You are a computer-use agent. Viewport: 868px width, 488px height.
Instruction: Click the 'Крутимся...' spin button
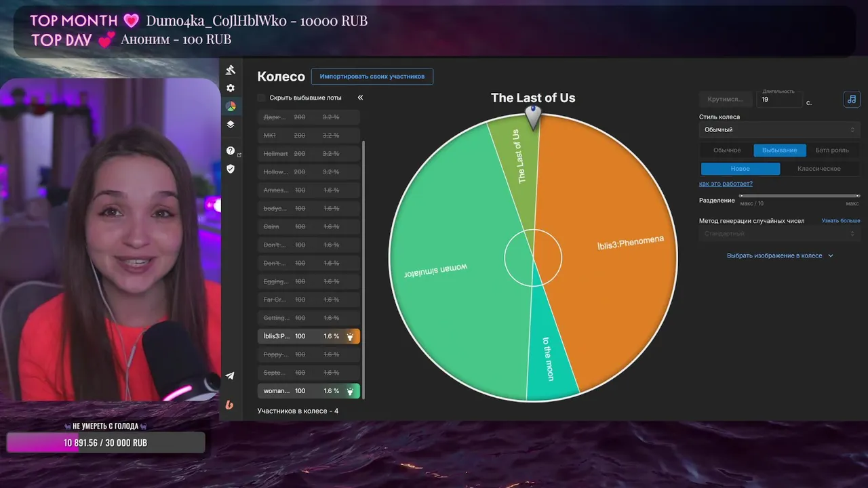[x=726, y=99]
